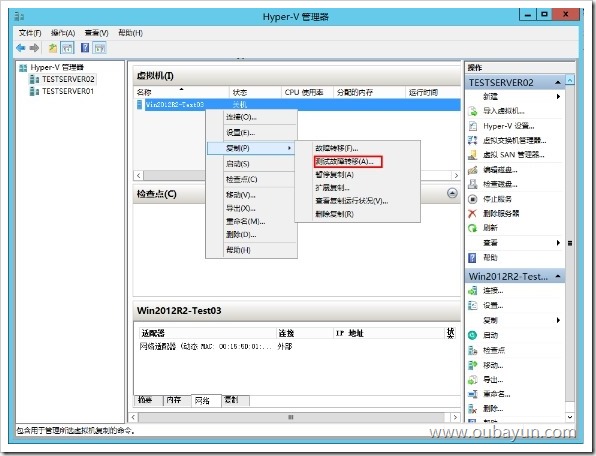The height and width of the screenshot is (456, 596).
Task: Choose 设置(E) in the context menu
Action: click(x=252, y=133)
